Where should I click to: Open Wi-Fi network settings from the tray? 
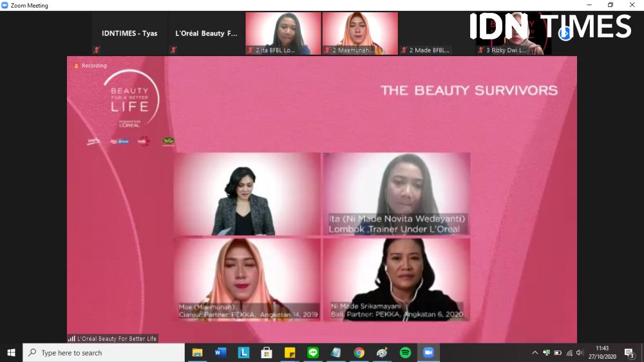point(569,352)
